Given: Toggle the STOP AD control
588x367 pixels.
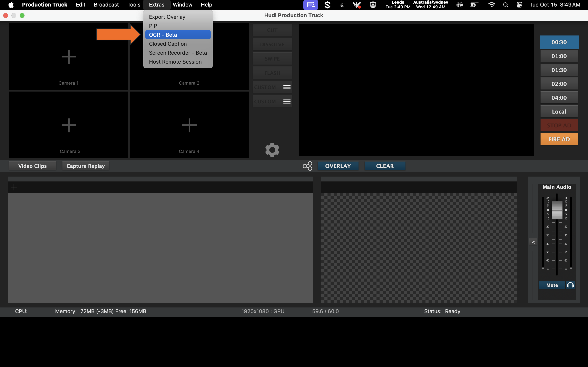Looking at the screenshot, I should click(559, 125).
